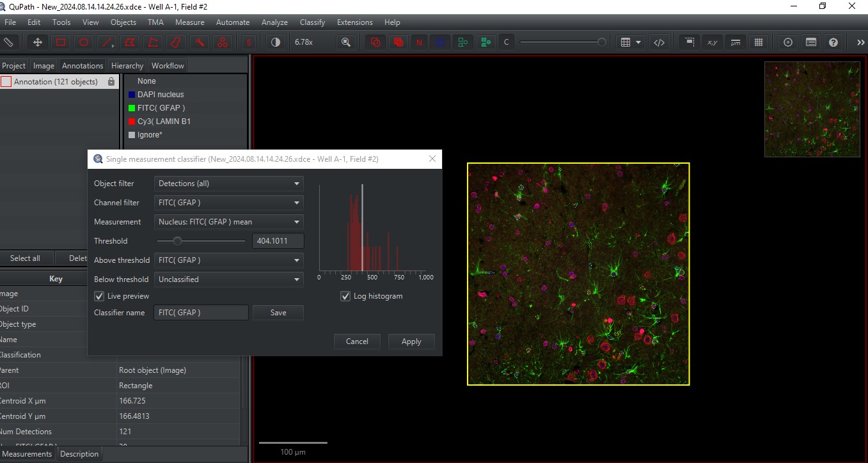
Task: Open the Object filter dropdown
Action: pyautogui.click(x=228, y=184)
